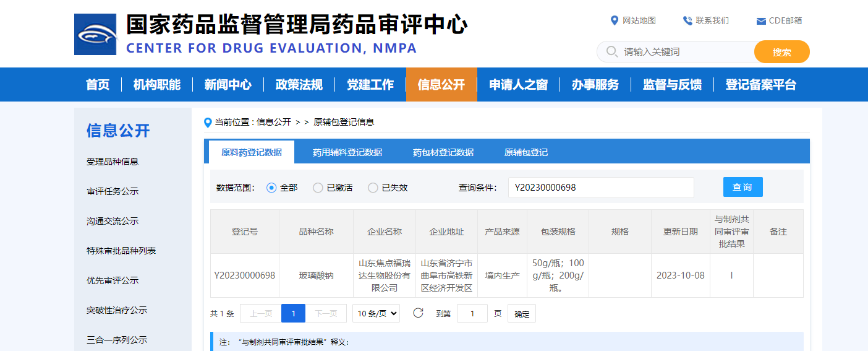
Task: Click the 境内生产 product source cell
Action: point(503,275)
